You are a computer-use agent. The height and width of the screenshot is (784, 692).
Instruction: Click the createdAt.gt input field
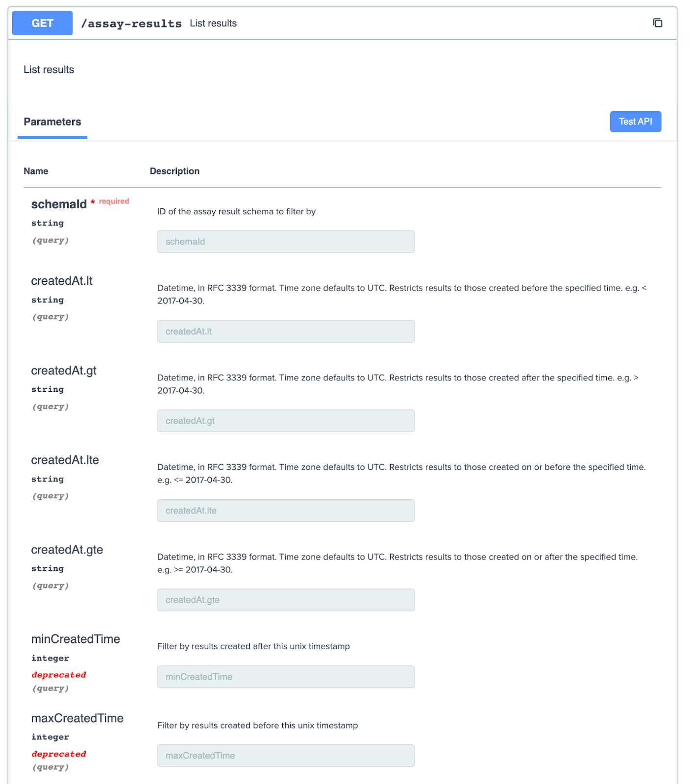tap(286, 421)
